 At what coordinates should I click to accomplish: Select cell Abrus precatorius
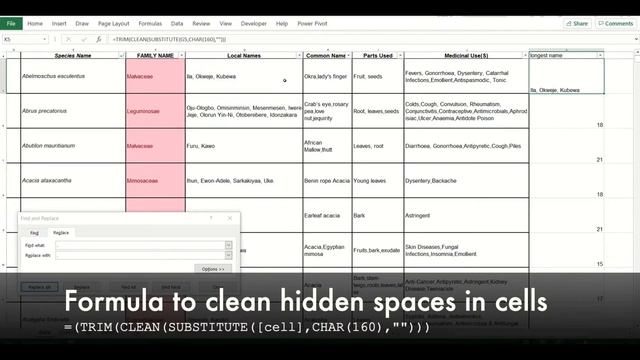(x=73, y=111)
